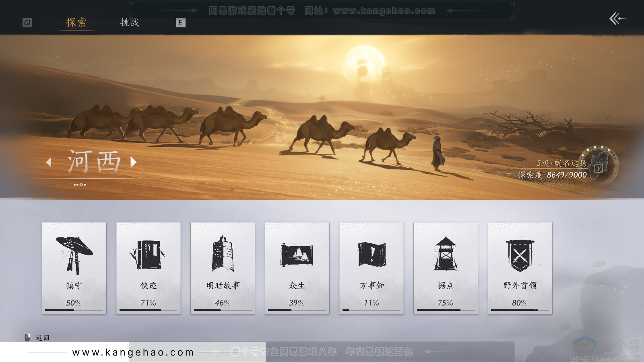This screenshot has height=362, width=644.
Task: Click the 明暗故事 bell-shaped icon
Action: pyautogui.click(x=223, y=253)
